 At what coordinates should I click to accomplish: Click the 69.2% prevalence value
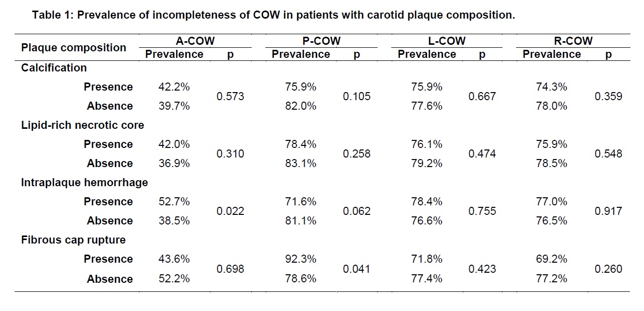tap(552, 259)
